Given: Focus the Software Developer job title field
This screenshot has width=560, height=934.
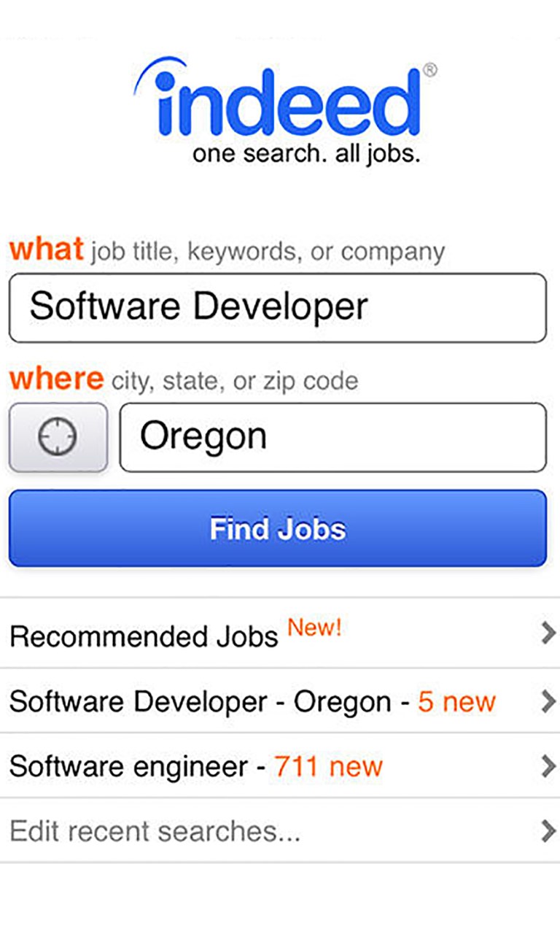Looking at the screenshot, I should [278, 307].
